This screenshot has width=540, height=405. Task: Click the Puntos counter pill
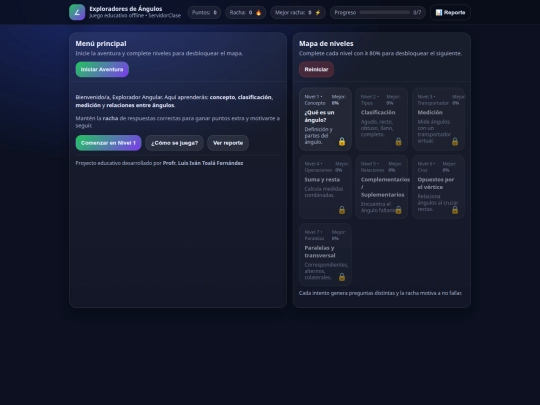pos(204,13)
